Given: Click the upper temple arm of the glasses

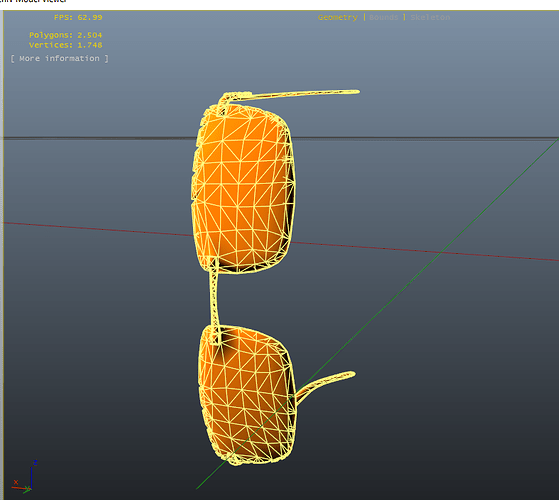Looking at the screenshot, I should (x=289, y=94).
